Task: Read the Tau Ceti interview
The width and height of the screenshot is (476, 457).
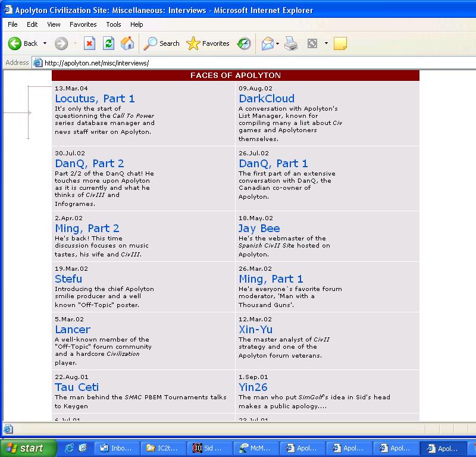Action: pyautogui.click(x=77, y=387)
